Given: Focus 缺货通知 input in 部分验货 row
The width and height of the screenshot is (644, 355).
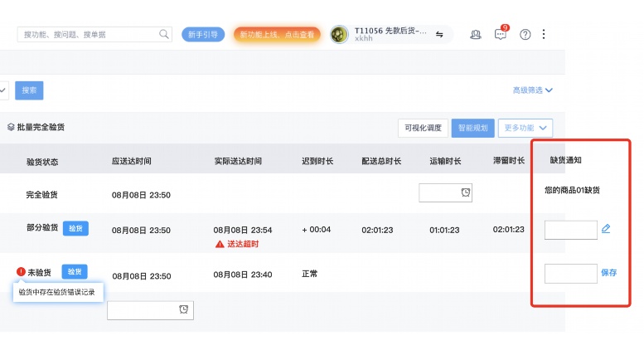Looking at the screenshot, I should point(571,230).
